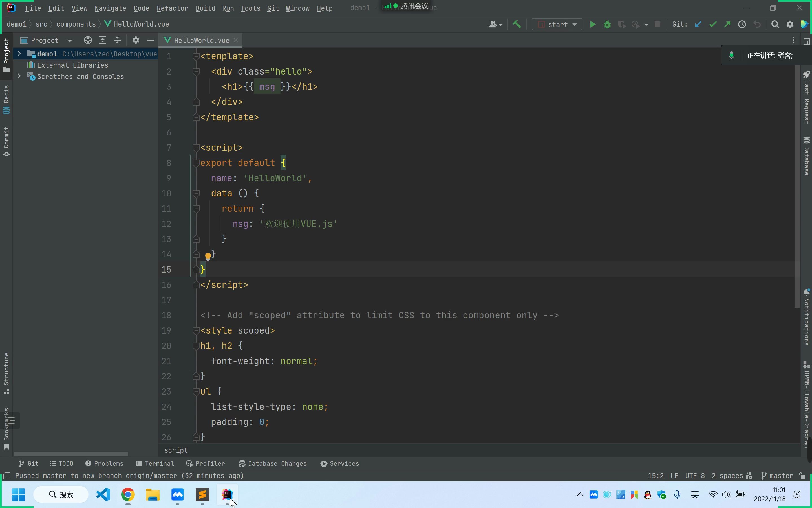Open the profiler run options dropdown arrow
This screenshot has height=508, width=812.
coord(646,25)
